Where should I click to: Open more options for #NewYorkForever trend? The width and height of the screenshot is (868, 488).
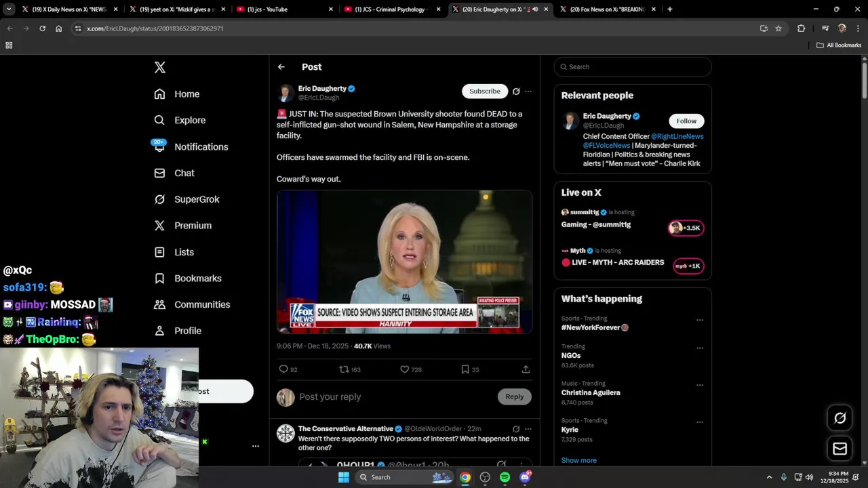point(700,320)
